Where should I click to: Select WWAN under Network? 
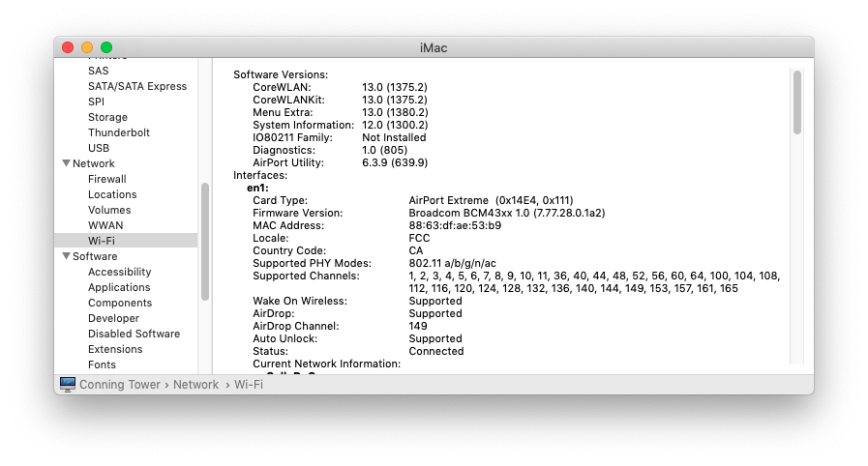coord(105,225)
